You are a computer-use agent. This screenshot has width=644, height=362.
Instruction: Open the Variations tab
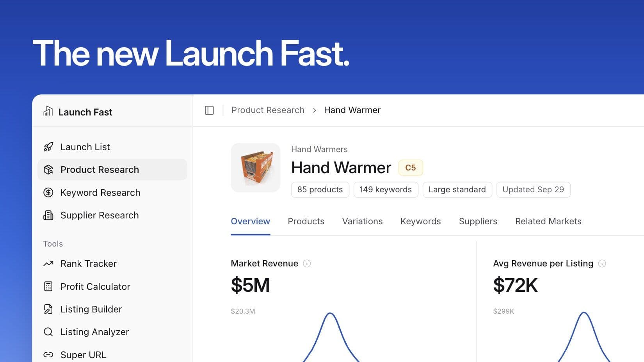362,221
